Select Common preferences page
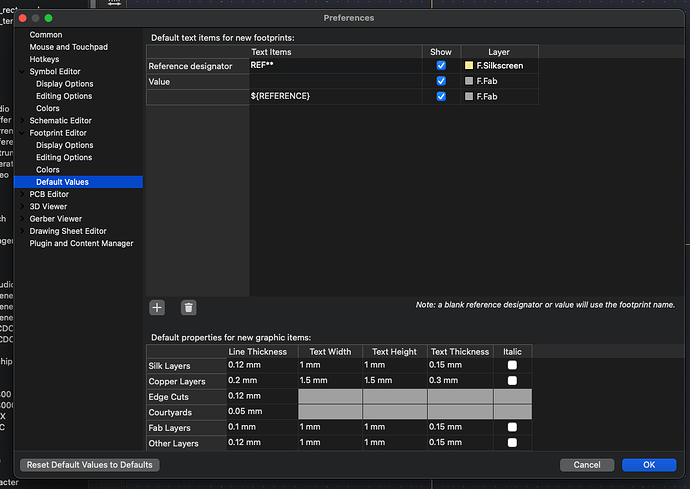 46,35
